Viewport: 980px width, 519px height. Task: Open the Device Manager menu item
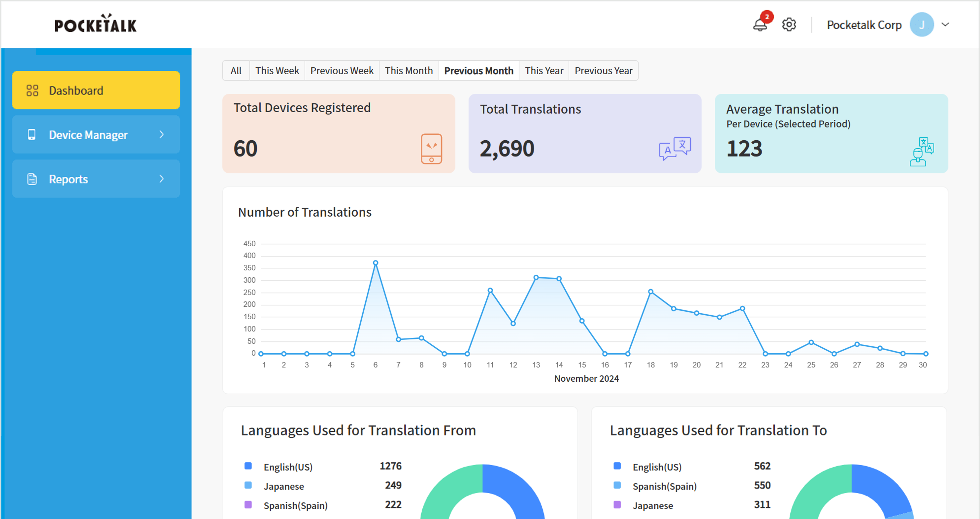(x=96, y=135)
